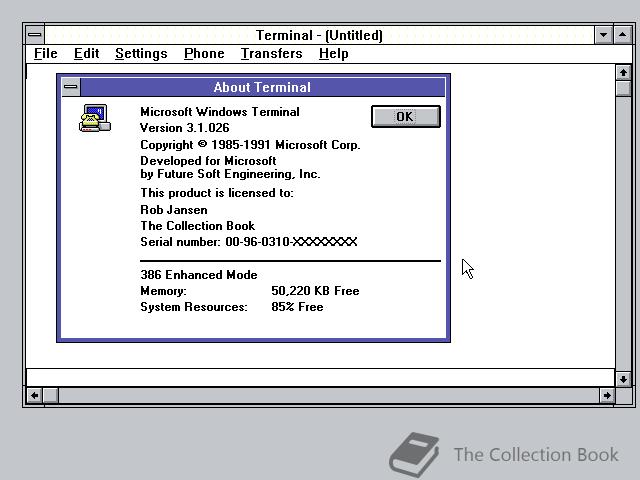Click '85% Free' system resources value
640x480 pixels.
[x=297, y=307]
